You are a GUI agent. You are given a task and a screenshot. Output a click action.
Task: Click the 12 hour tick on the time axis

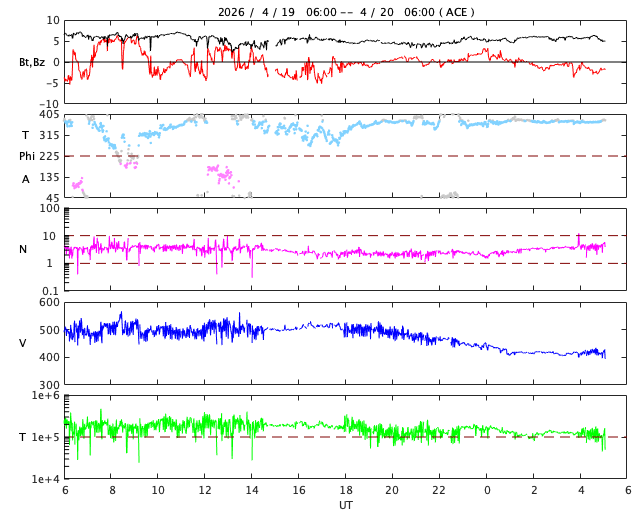[x=205, y=491]
